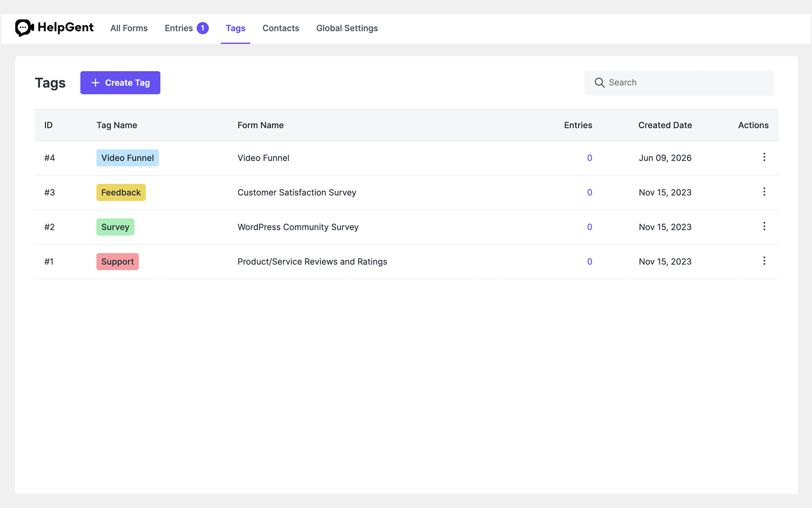The image size is (812, 508).
Task: Click created date in the Survey row
Action: coord(665,227)
